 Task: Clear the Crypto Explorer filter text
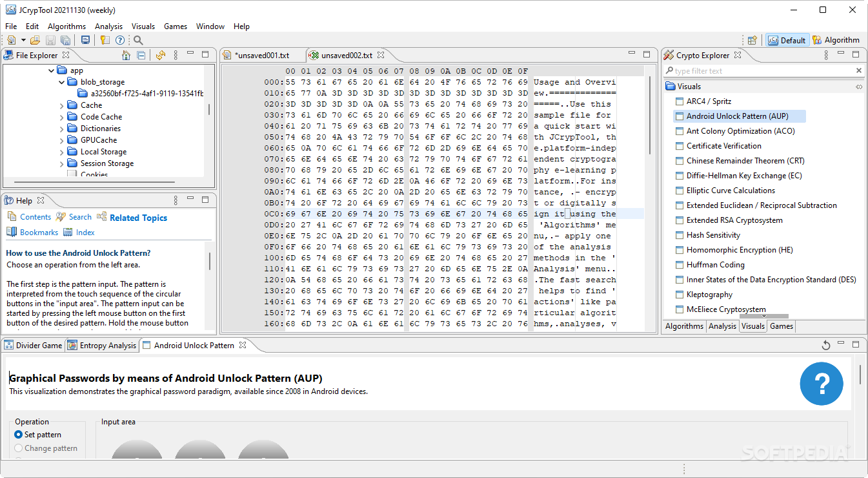(x=859, y=70)
